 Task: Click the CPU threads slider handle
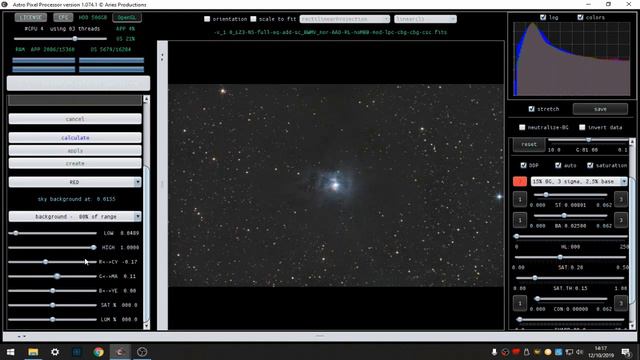click(75, 39)
